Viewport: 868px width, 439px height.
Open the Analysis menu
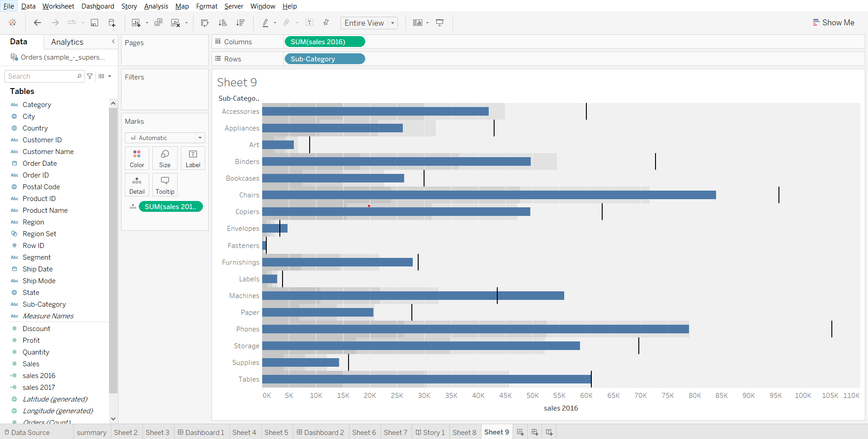click(156, 6)
